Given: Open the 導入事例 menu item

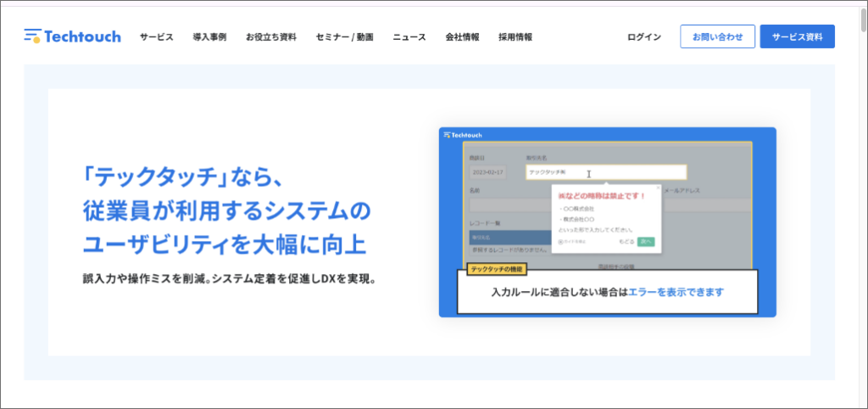Looking at the screenshot, I should pyautogui.click(x=210, y=37).
